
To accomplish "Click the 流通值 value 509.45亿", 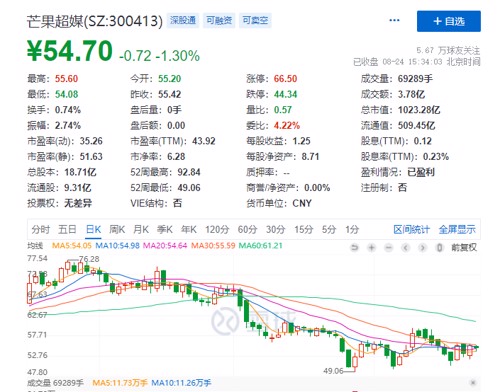I will (416, 126).
